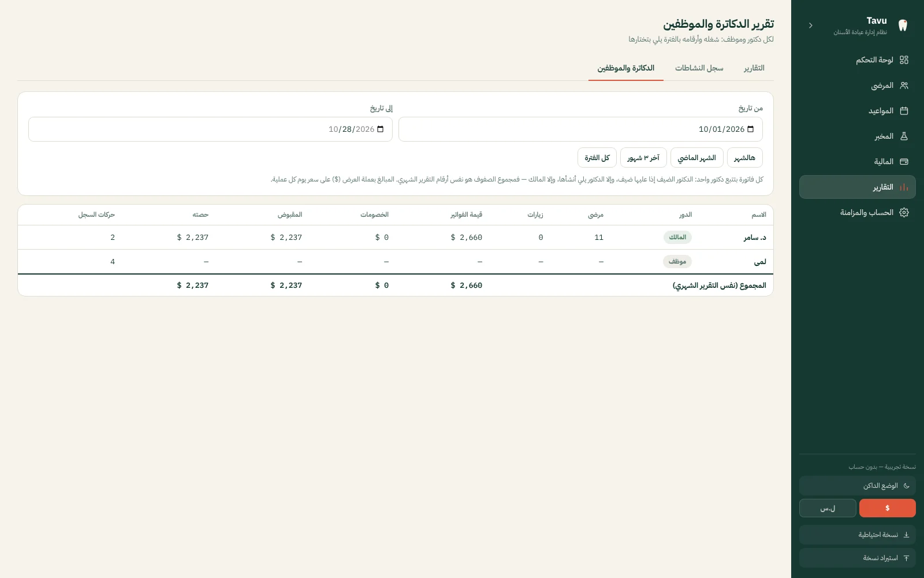
Task: Open the dashboard grid icon (لوحة التحكم)
Action: [904, 60]
